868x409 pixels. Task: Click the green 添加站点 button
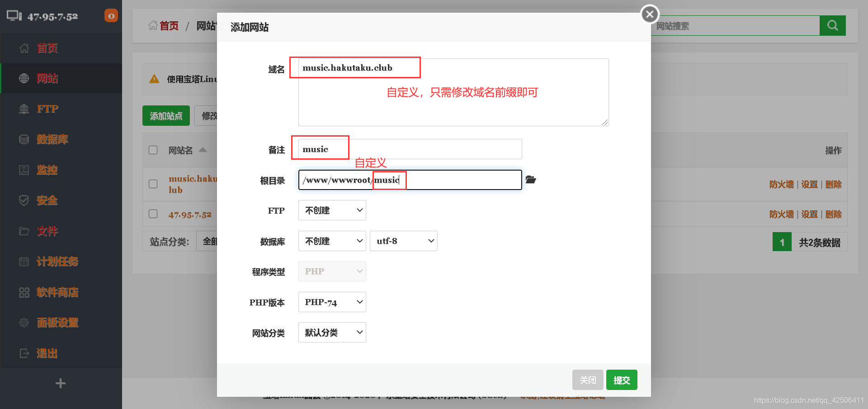(x=166, y=116)
